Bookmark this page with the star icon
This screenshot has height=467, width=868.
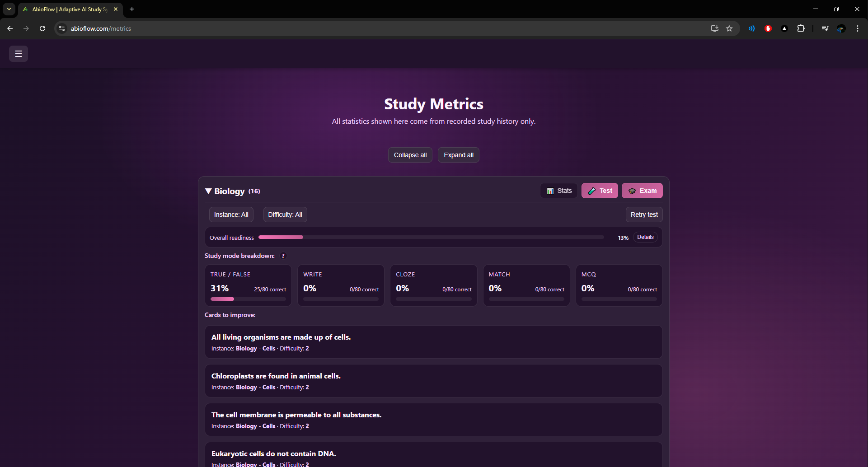pyautogui.click(x=729, y=28)
